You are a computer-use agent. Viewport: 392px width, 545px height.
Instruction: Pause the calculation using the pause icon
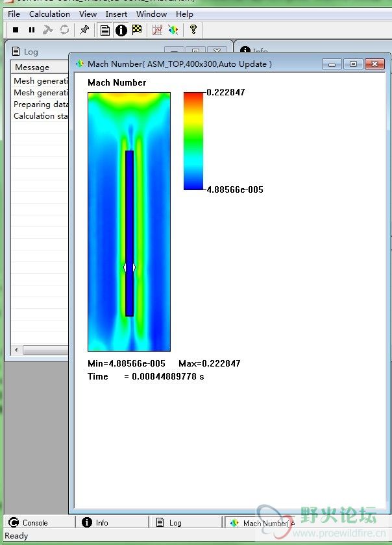(x=32, y=30)
